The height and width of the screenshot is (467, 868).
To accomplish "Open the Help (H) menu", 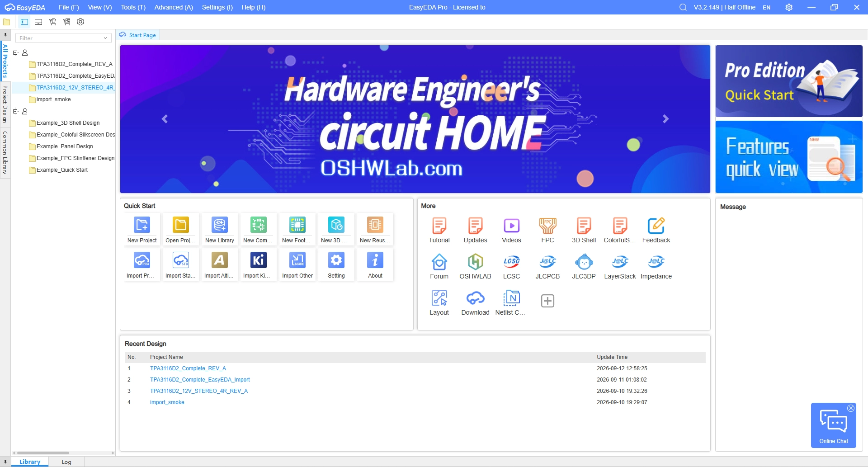I will click(254, 7).
